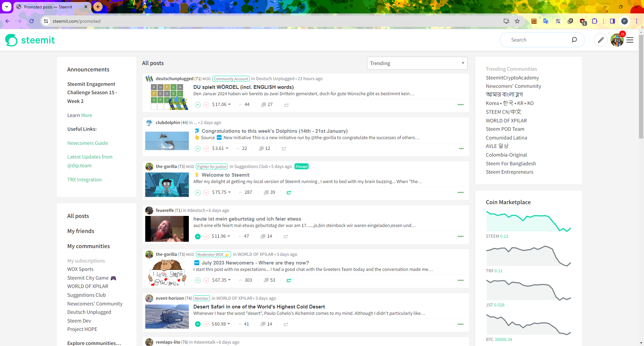Resteem the July 2023 Newcomers post
Image resolution: width=644 pixels, height=346 pixels.
289,280
